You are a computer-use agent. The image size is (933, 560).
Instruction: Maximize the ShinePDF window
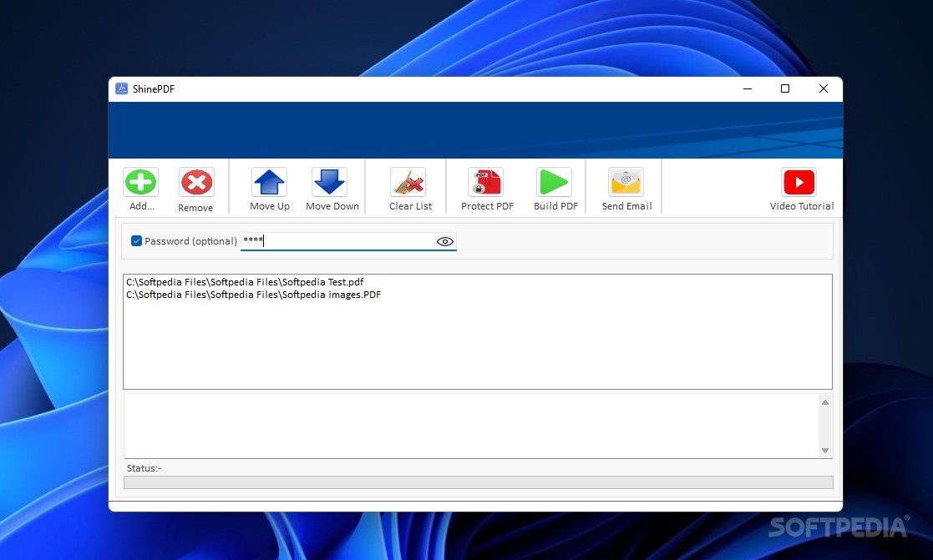click(785, 88)
